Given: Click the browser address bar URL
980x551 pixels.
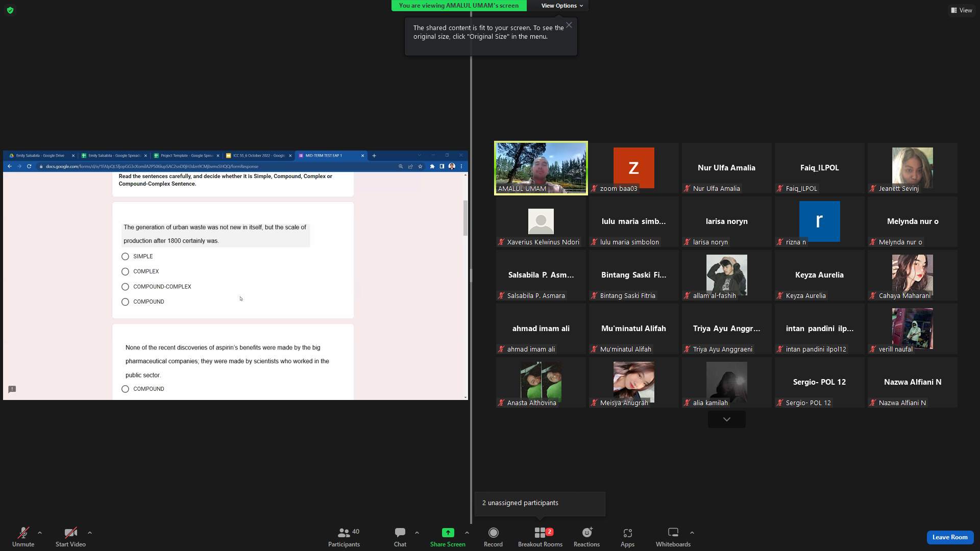Looking at the screenshot, I should [152, 166].
